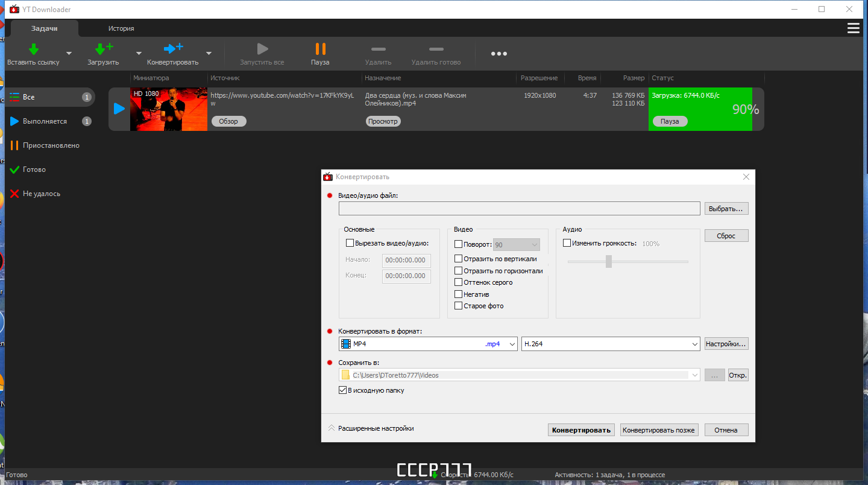Screen dimensions: 868x485
Task: Click the orange Пауза toolbar icon
Action: coord(320,49)
